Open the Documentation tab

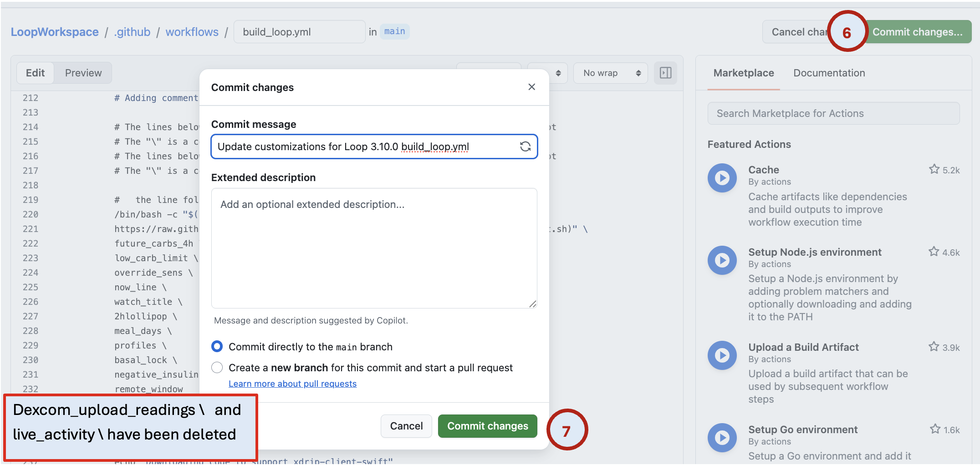829,73
